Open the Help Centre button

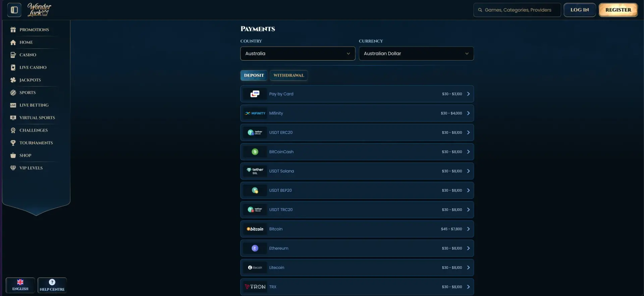click(52, 285)
